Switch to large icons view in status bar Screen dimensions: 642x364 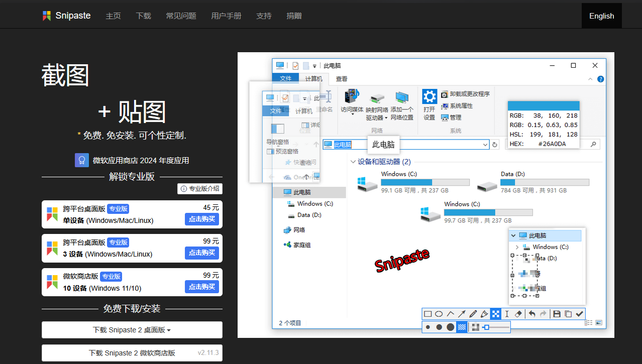tap(598, 323)
